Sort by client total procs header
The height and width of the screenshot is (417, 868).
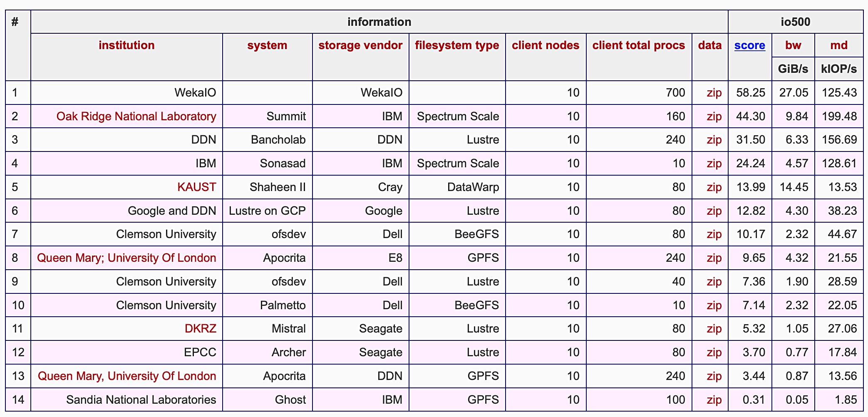pos(639,45)
